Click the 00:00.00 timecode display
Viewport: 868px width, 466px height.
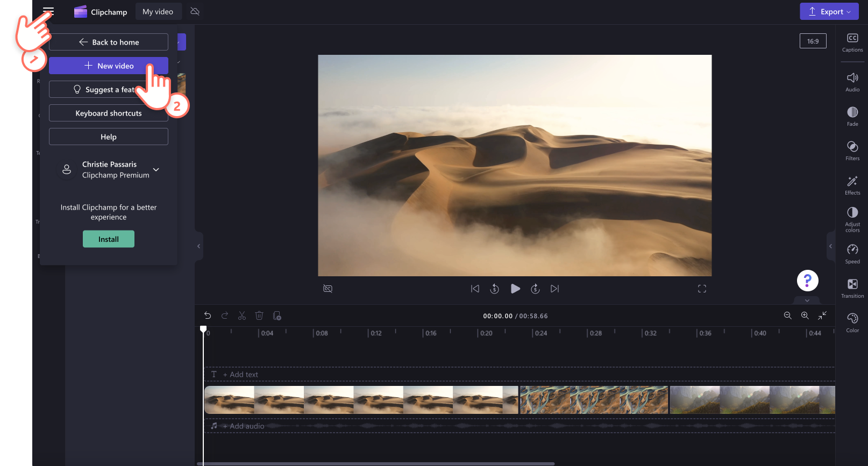click(497, 316)
